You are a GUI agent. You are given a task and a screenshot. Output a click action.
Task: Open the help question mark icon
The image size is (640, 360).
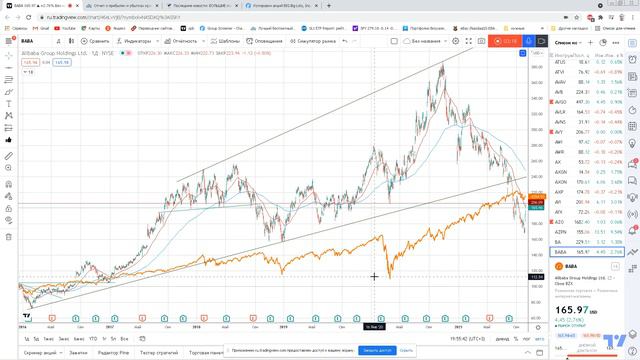click(x=632, y=351)
